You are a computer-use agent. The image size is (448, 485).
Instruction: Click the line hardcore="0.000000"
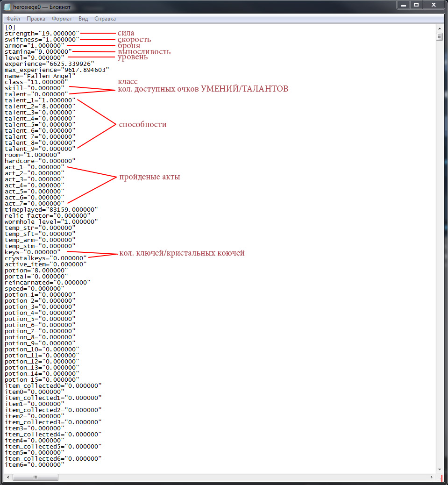(40, 161)
